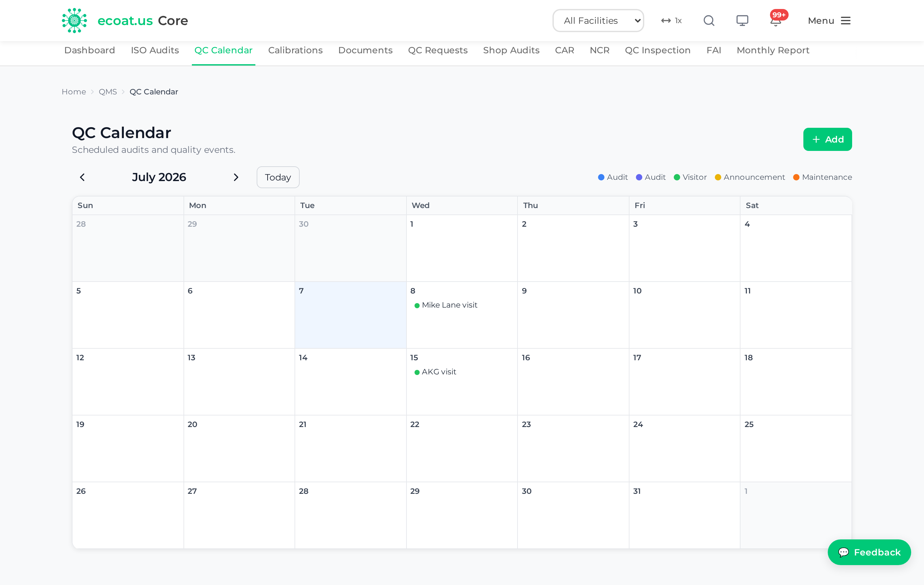
Task: Open the FAI tab
Action: tap(714, 50)
